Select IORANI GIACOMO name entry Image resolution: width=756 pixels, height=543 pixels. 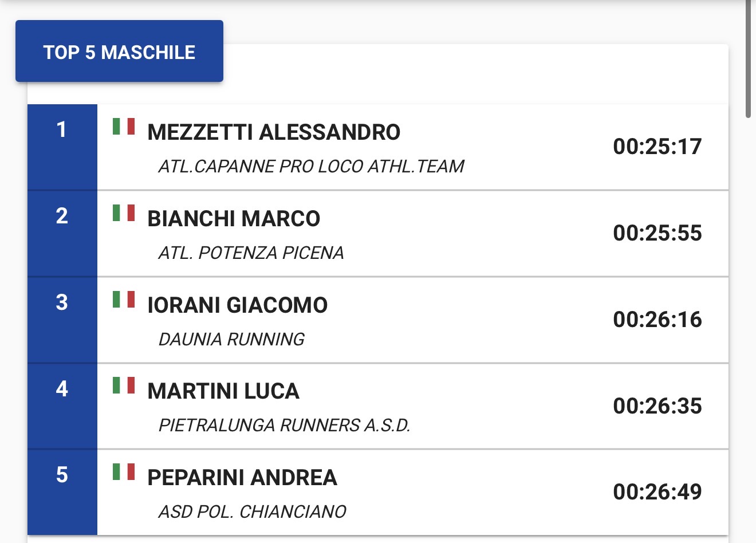coord(237,305)
